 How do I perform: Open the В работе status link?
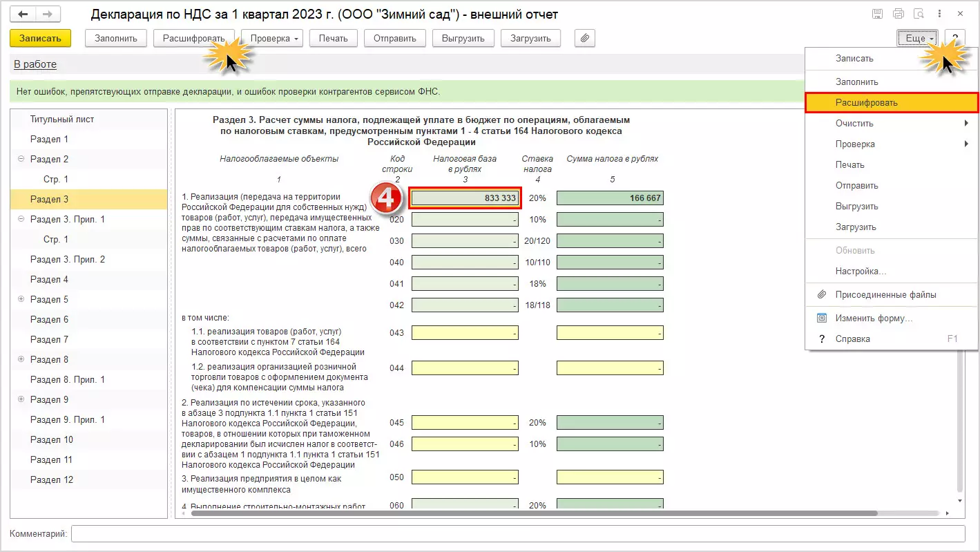[x=35, y=64]
